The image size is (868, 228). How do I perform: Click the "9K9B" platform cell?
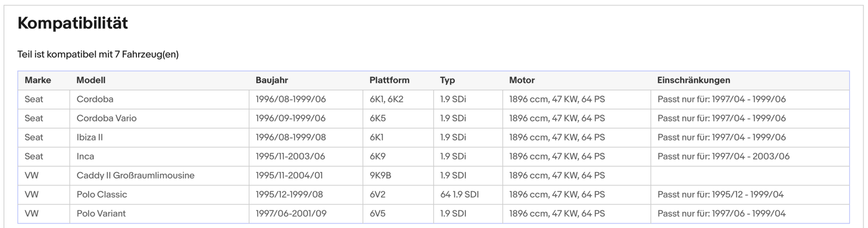coord(380,175)
